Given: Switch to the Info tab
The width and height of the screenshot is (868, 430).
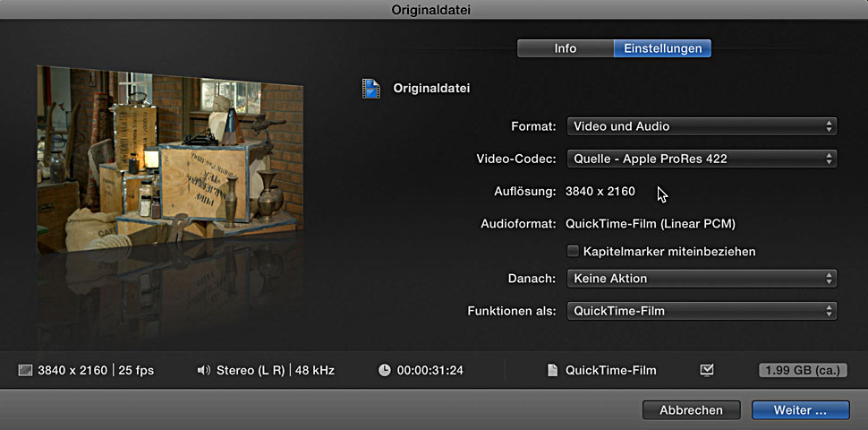Looking at the screenshot, I should click(565, 48).
